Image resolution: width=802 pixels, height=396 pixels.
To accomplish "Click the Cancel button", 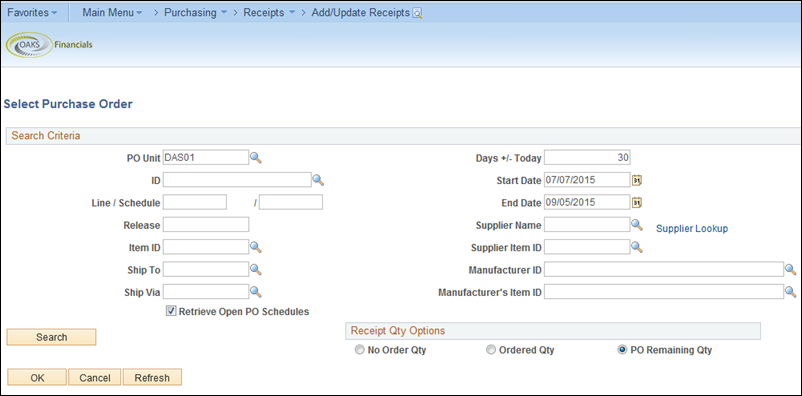I will 95,378.
